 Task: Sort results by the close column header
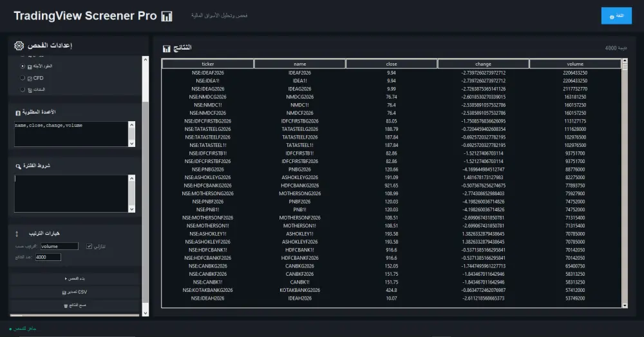tap(392, 64)
